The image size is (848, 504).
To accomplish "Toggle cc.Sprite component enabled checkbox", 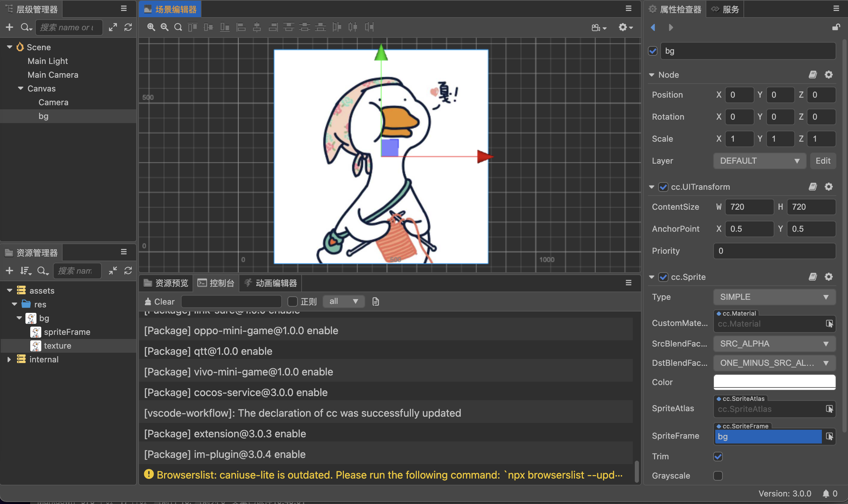I will click(663, 277).
